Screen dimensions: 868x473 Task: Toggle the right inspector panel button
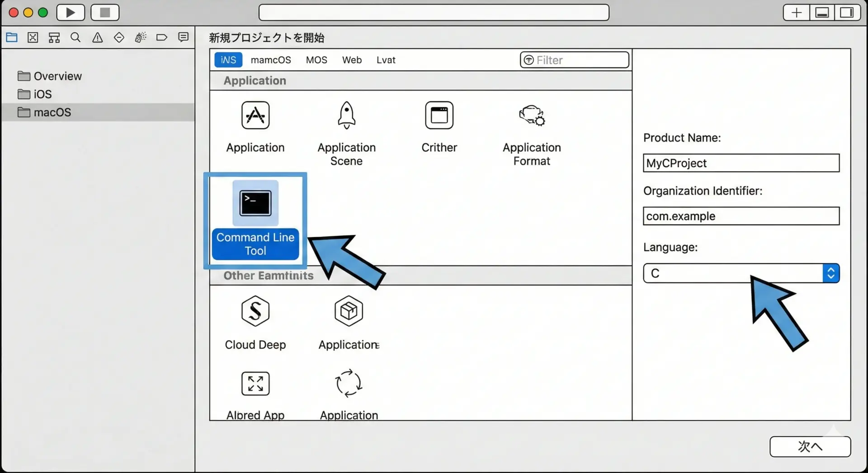point(847,13)
